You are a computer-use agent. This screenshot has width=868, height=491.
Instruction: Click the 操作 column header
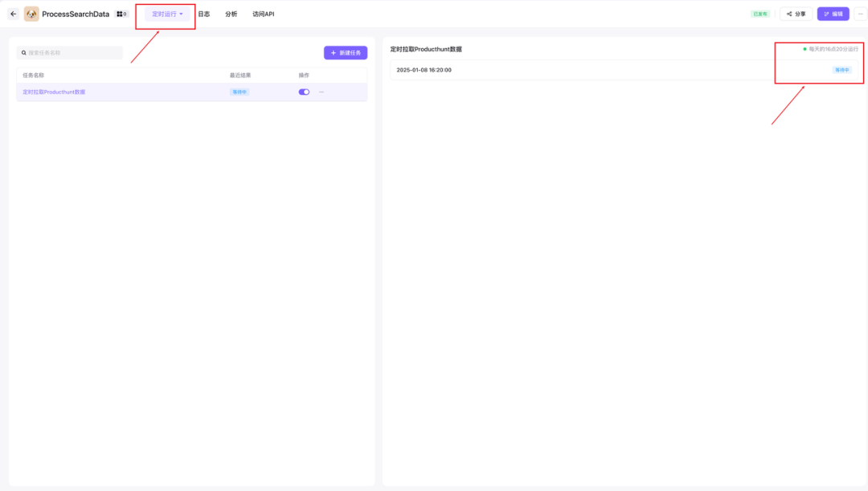pyautogui.click(x=304, y=76)
